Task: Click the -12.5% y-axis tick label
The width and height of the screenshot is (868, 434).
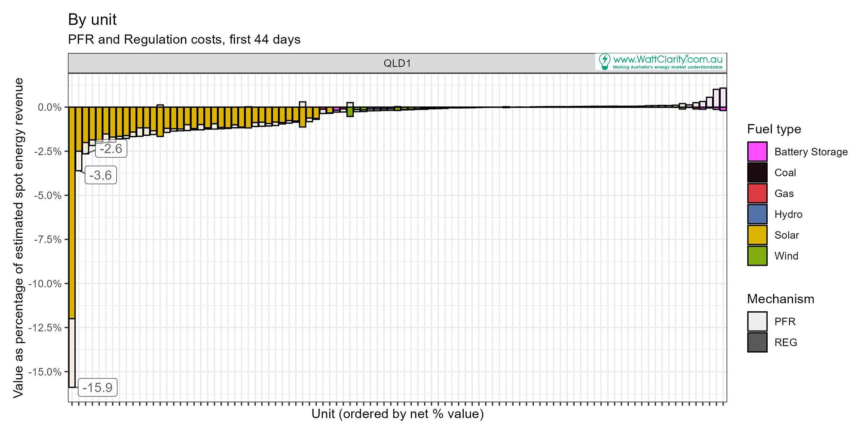Action: (x=45, y=328)
